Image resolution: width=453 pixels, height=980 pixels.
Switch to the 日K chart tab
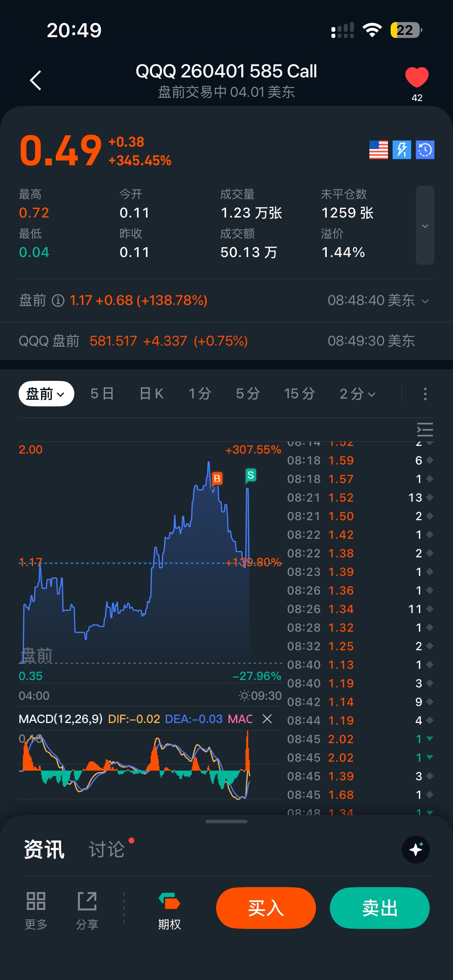click(151, 394)
